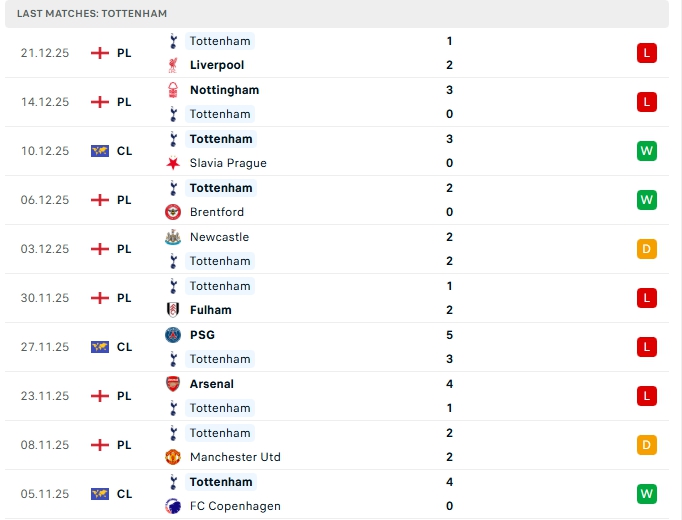
Task: Open the Liverpool team link
Action: pyautogui.click(x=216, y=65)
